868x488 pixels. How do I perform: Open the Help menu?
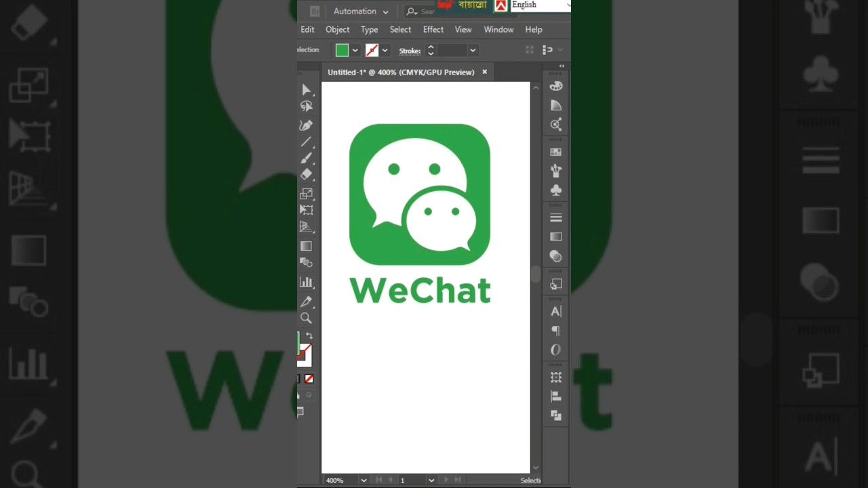[x=534, y=29]
